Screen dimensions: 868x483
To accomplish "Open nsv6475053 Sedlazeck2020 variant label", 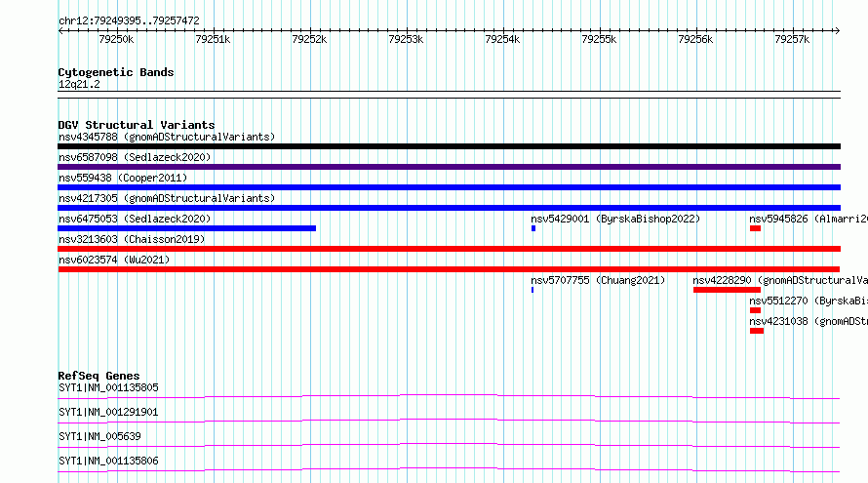I will click(135, 219).
